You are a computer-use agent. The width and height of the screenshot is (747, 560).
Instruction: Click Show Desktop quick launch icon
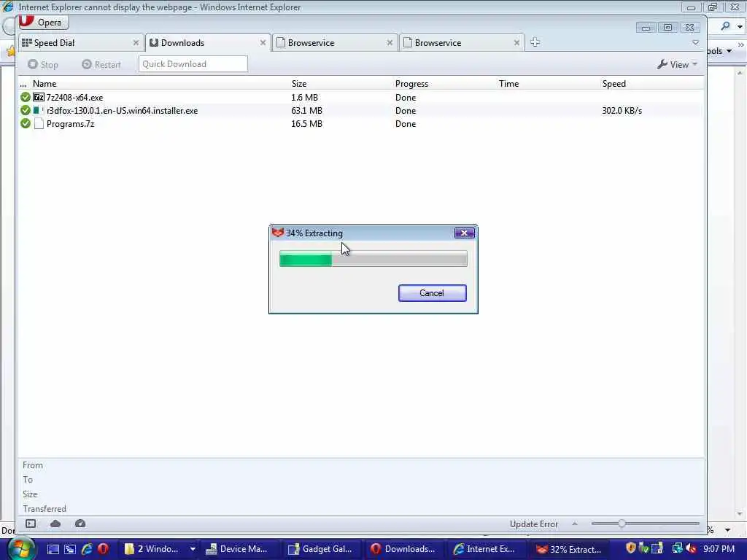tap(53, 549)
